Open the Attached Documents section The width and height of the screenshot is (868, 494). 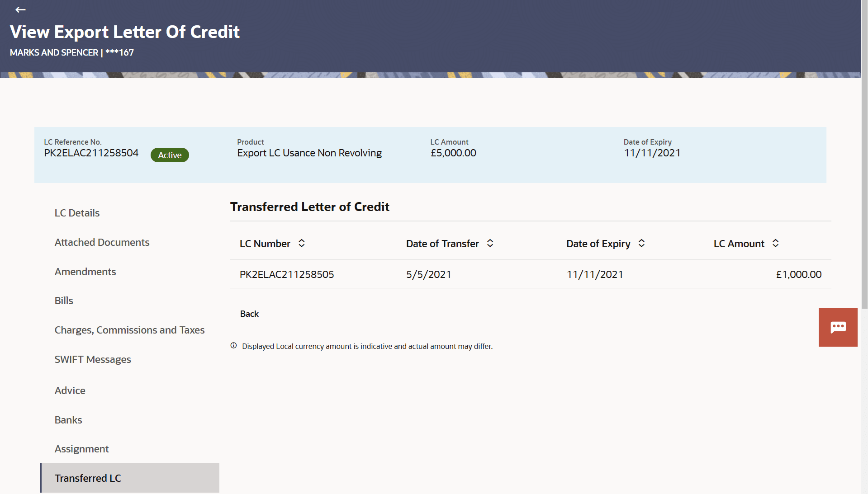[102, 242]
